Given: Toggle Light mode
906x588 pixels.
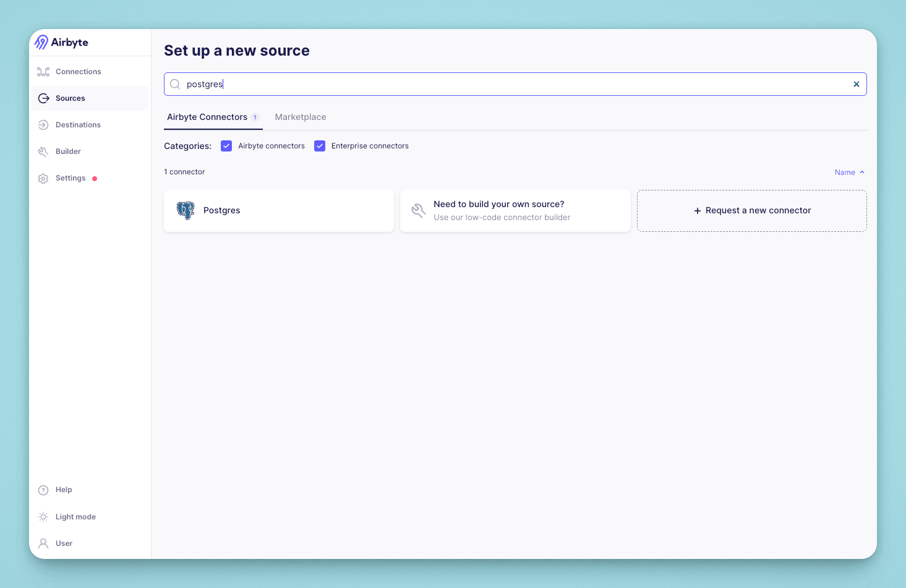Looking at the screenshot, I should tap(90, 517).
